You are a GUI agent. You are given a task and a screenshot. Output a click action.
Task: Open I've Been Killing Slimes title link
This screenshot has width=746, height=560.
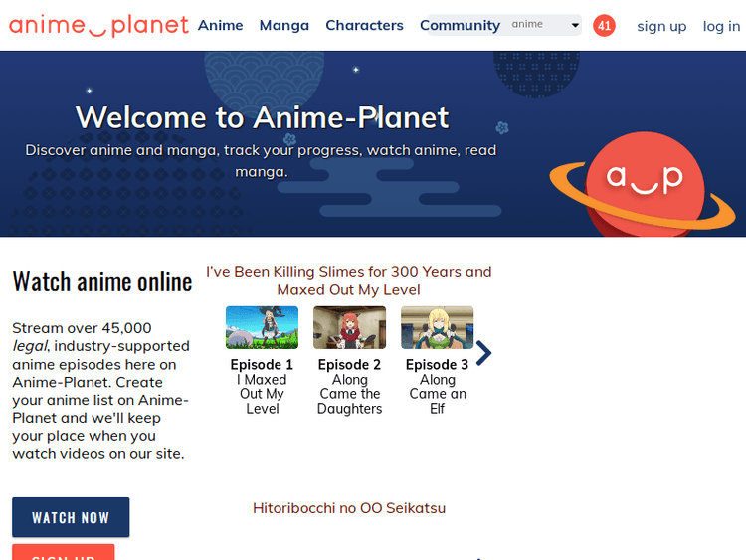click(349, 280)
